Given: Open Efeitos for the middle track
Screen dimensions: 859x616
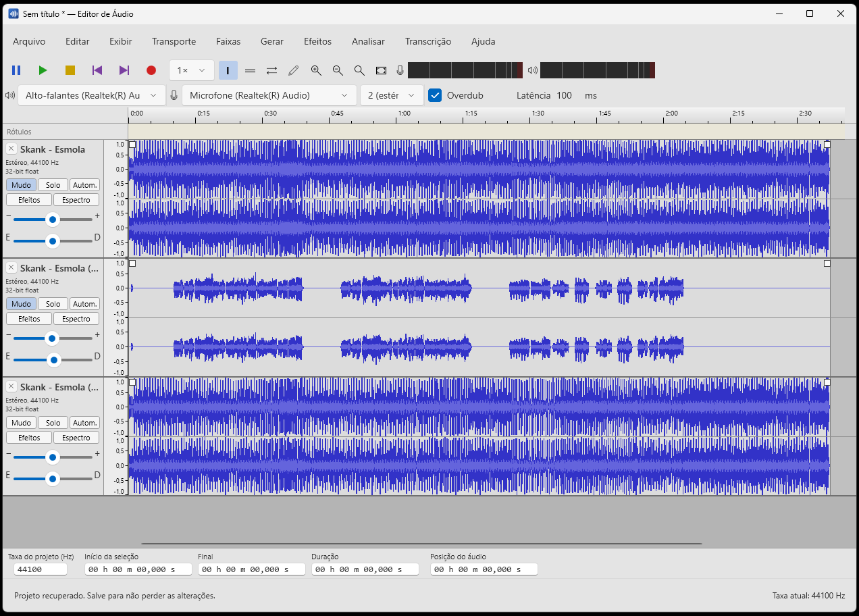Looking at the screenshot, I should [x=29, y=319].
